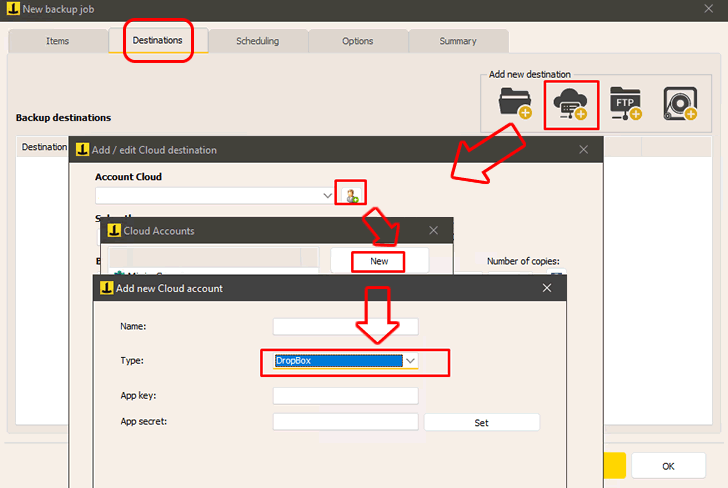Click the Backup destinations heading

[x=63, y=117]
